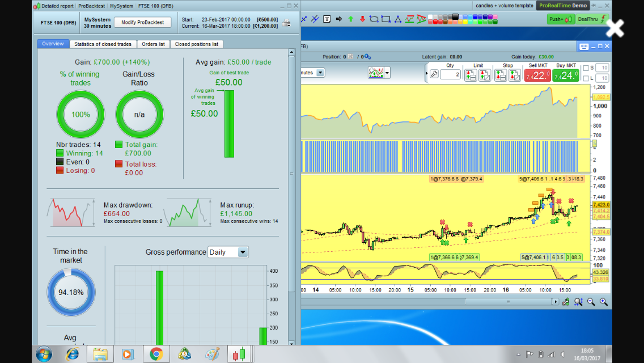
Task: Click the first Stop order icon
Action: coord(500,75)
